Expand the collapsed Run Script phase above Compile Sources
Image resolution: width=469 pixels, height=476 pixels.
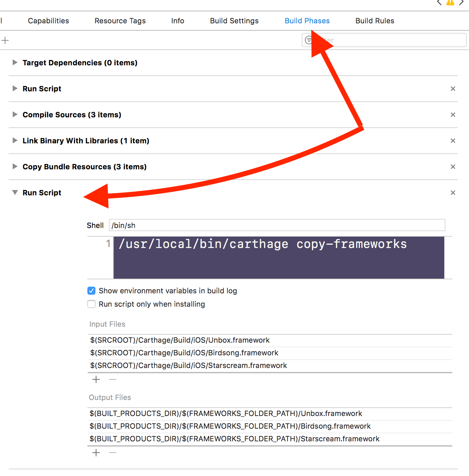pos(15,88)
